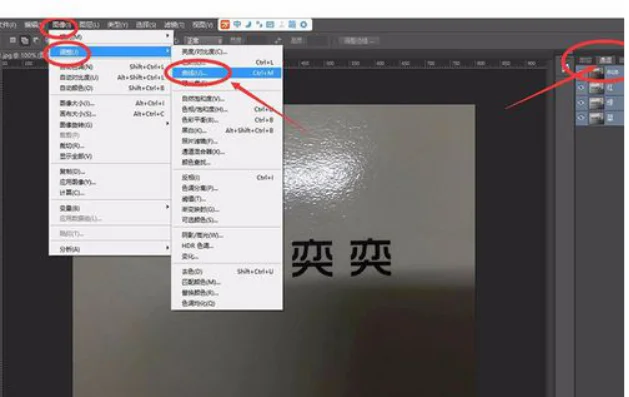
Task: Select 颜色查找 adjustment
Action: coord(227,162)
